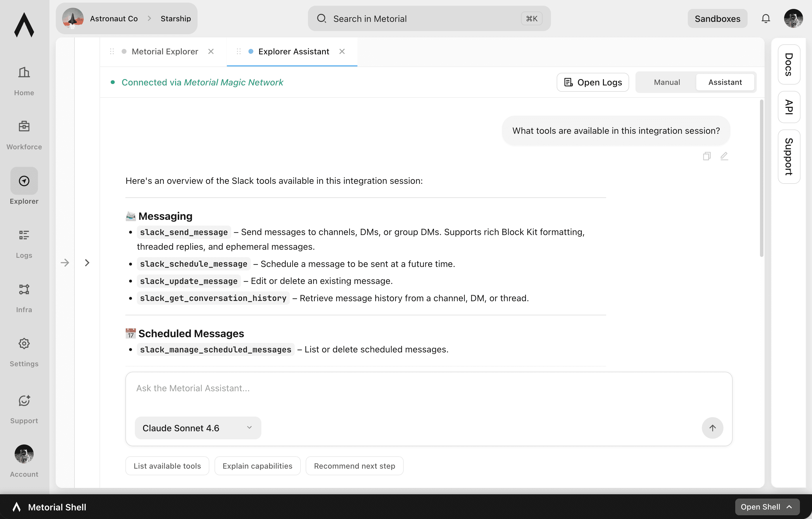The height and width of the screenshot is (519, 812).
Task: Open the user profile avatar top right
Action: point(793,19)
